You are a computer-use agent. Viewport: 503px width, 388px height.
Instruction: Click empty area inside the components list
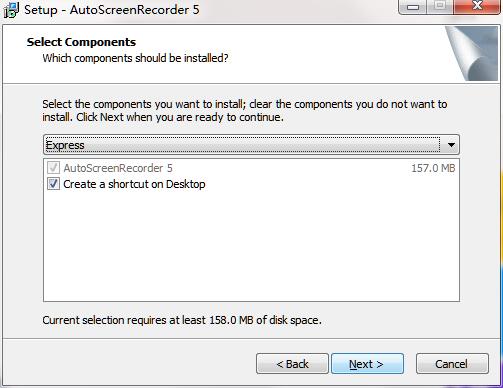(x=251, y=247)
